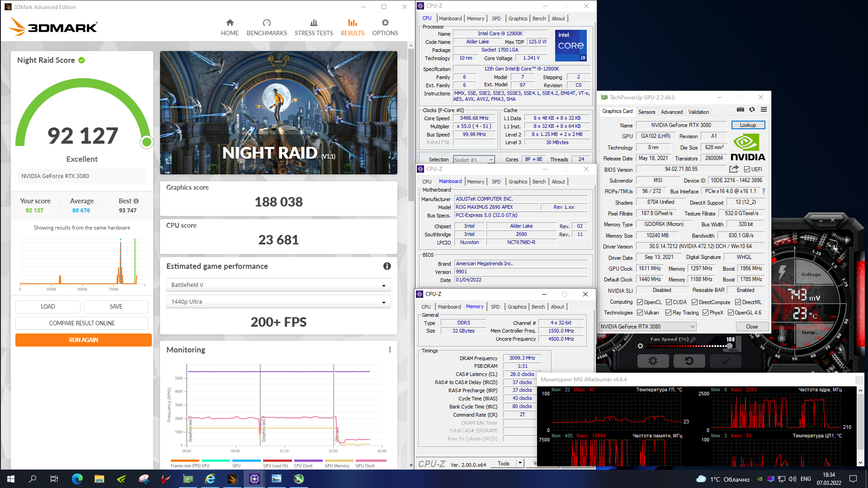868x488 pixels.
Task: Click orange RUN AGAIN button
Action: tap(83, 340)
